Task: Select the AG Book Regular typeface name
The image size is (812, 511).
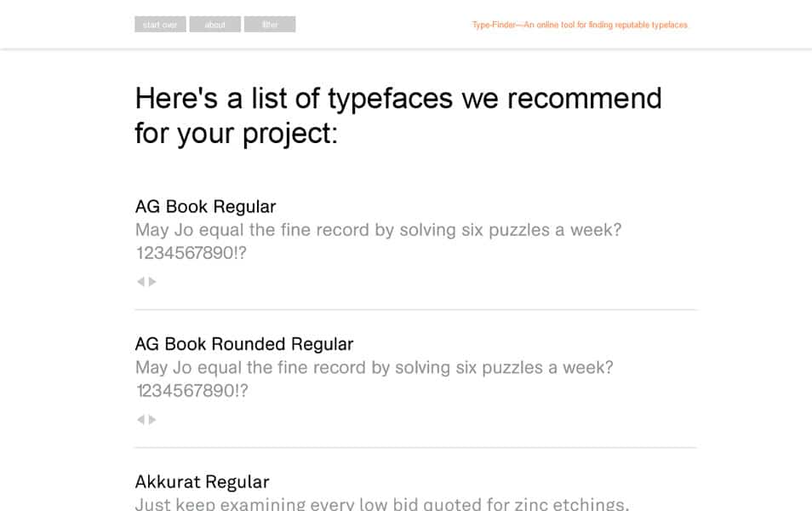Action: pyautogui.click(x=205, y=206)
